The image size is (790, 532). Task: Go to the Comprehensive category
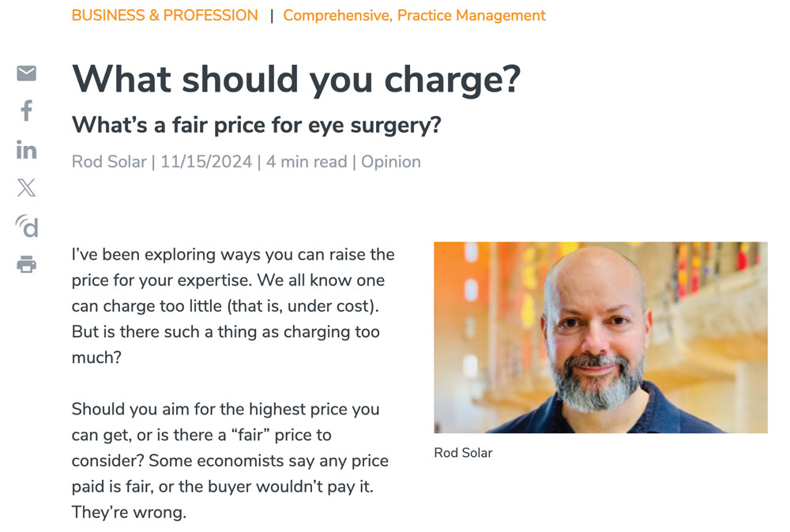click(x=335, y=15)
